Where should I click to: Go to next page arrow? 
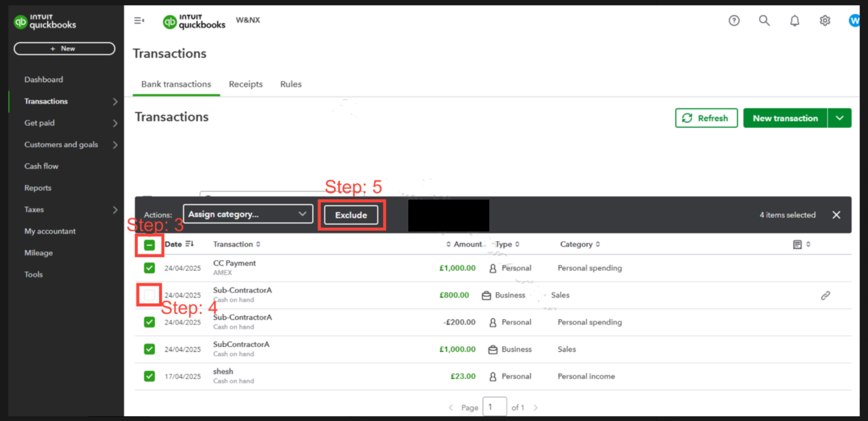535,408
